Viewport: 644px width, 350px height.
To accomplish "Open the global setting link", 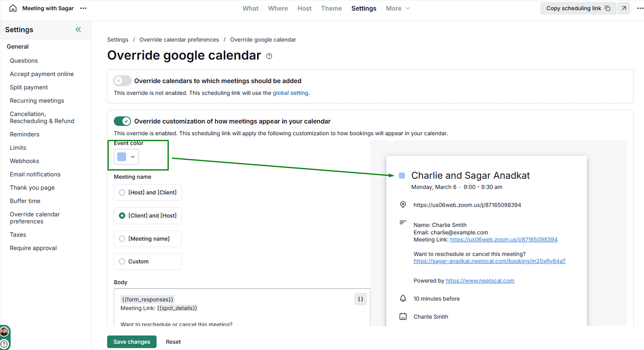I will tap(290, 93).
